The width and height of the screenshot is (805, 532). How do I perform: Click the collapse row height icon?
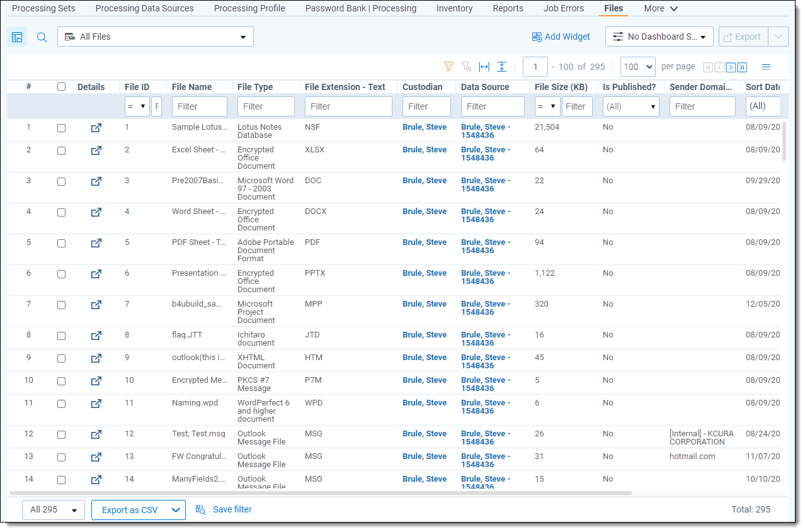tap(501, 67)
